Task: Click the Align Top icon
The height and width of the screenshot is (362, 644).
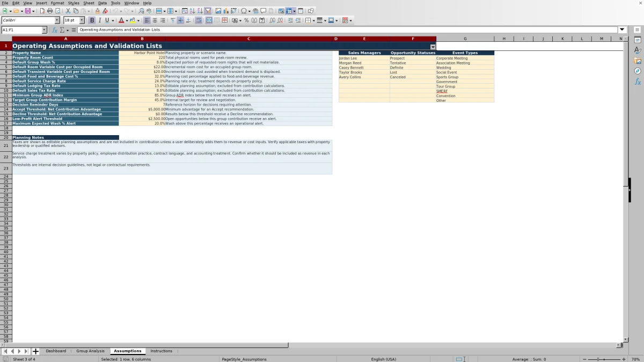Action: click(x=172, y=20)
